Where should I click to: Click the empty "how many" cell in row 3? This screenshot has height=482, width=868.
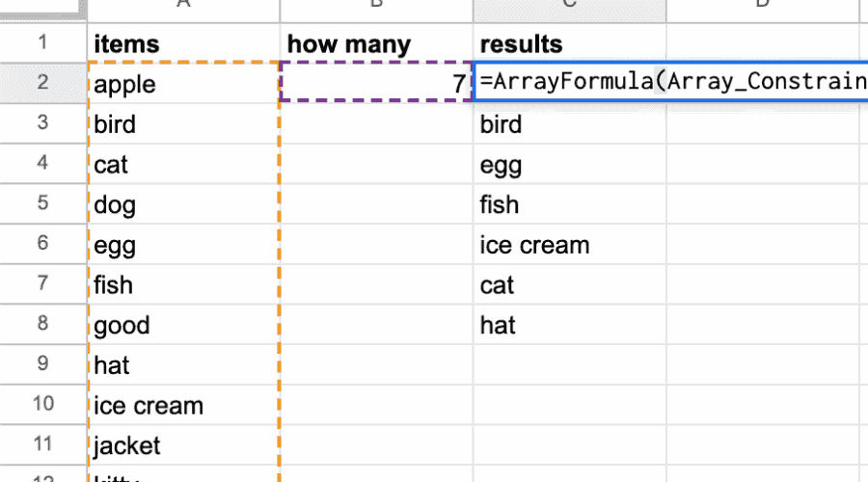[376, 124]
